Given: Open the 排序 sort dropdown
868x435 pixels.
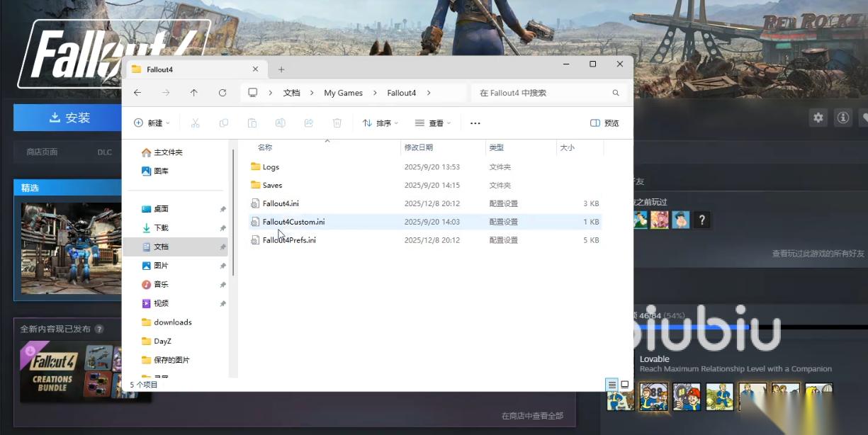Looking at the screenshot, I should coord(380,123).
